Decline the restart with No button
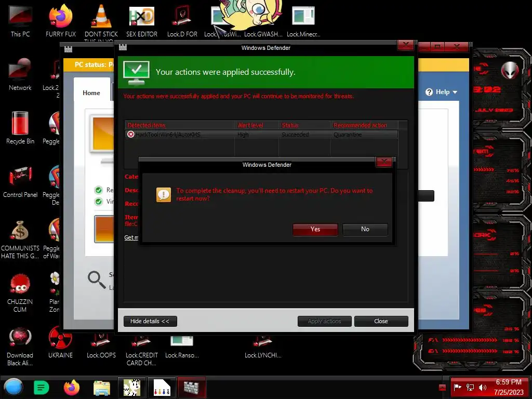This screenshot has height=399, width=532. coord(365,229)
